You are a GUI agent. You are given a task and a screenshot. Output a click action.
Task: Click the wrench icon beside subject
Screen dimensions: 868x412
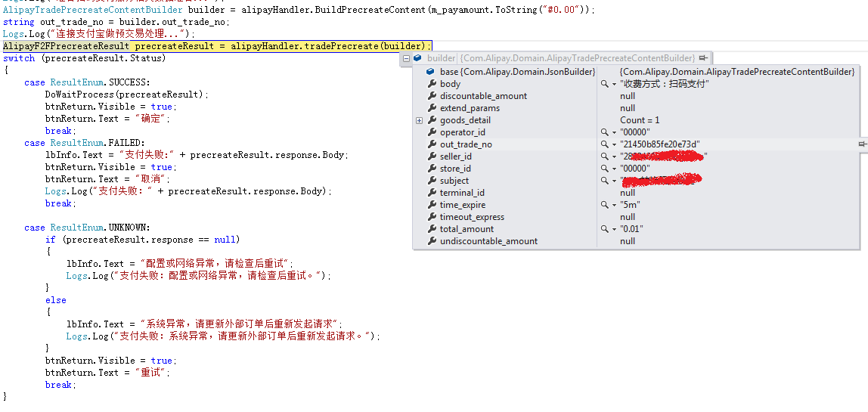(432, 181)
